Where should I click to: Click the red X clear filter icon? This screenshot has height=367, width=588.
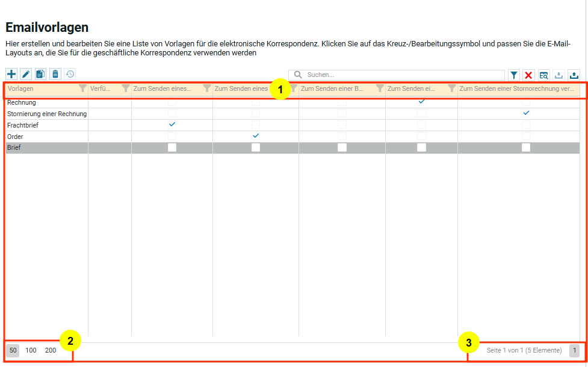click(528, 75)
